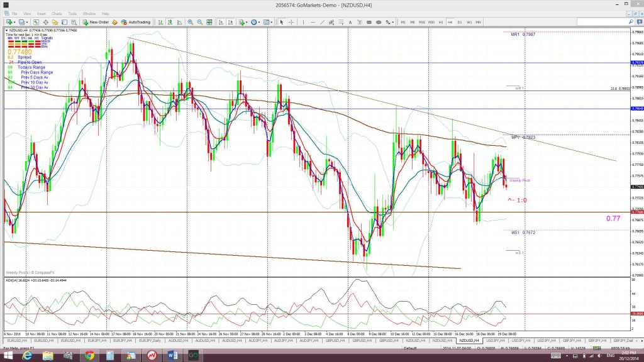644x362 pixels.
Task: Select the vertical line drawing tool
Action: [x=303, y=22]
